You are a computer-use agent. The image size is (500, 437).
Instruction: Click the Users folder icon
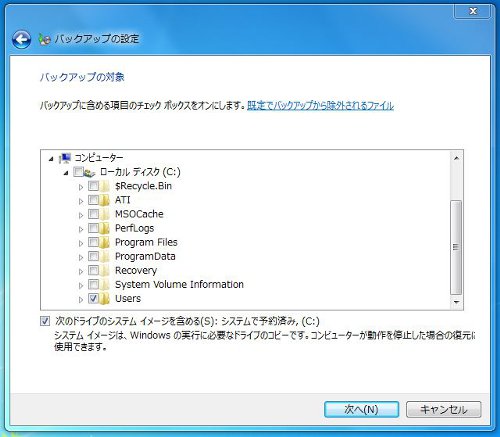[x=104, y=299]
